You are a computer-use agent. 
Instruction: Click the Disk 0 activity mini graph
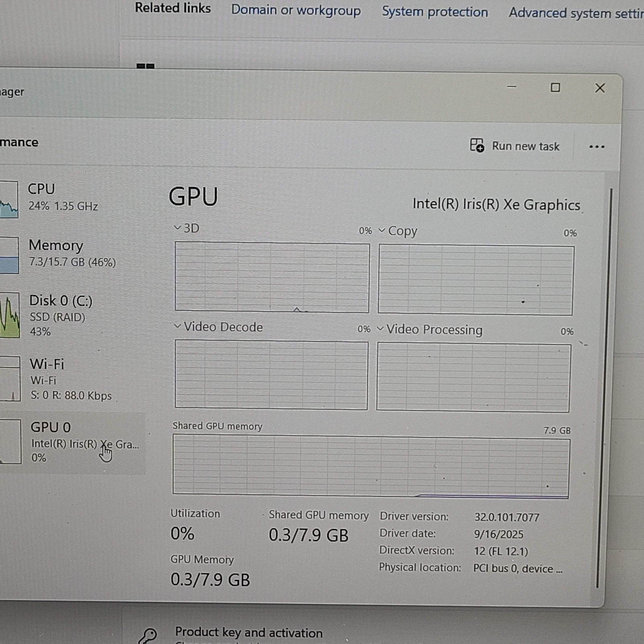point(10,315)
